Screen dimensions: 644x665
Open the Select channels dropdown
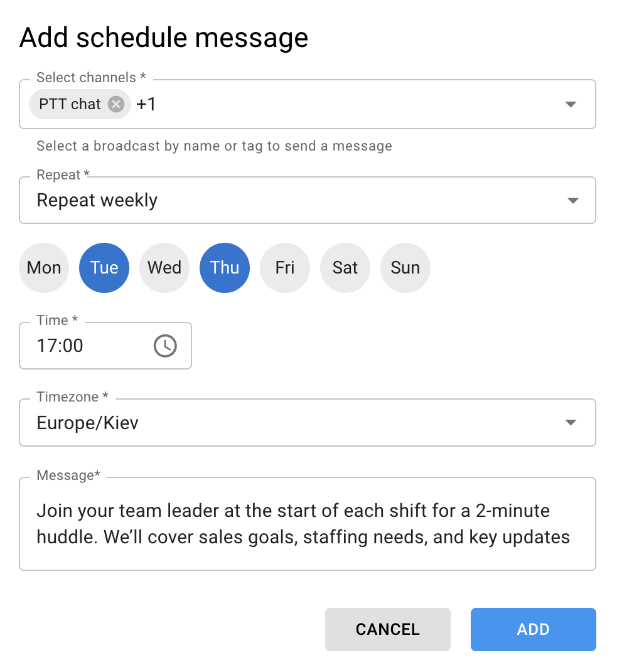point(571,104)
